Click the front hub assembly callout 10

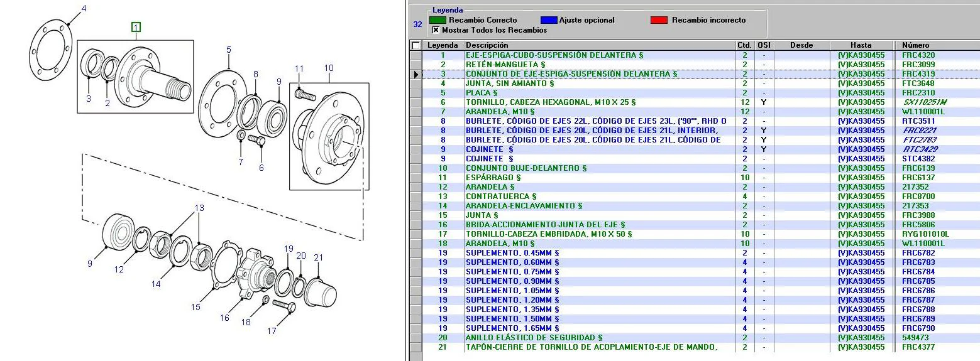(x=329, y=68)
